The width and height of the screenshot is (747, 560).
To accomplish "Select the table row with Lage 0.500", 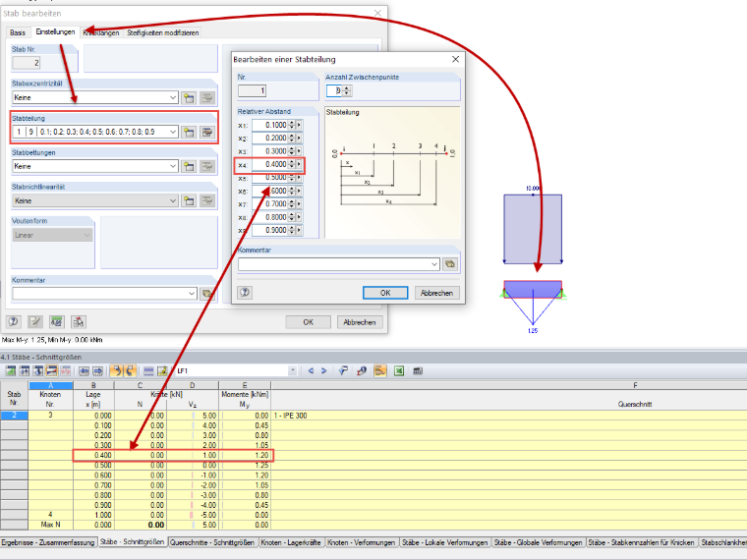I will [x=373, y=466].
